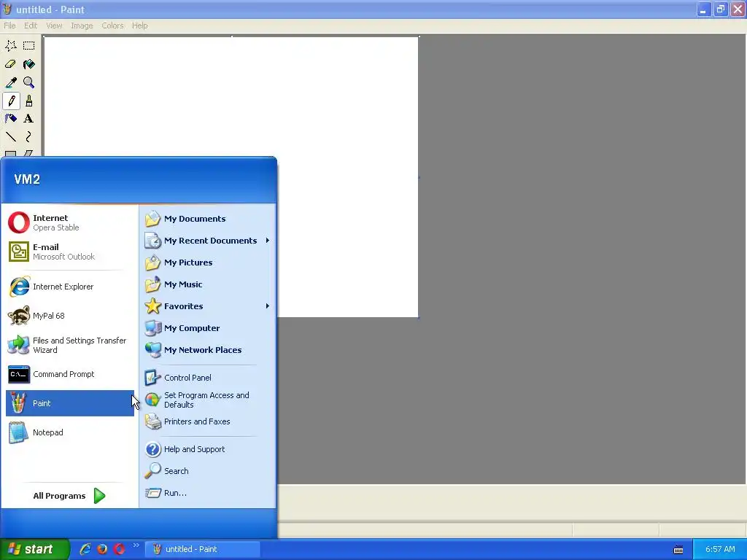Open Set Program Access and Defaults
Screen dimensions: 747x560
(x=208, y=400)
